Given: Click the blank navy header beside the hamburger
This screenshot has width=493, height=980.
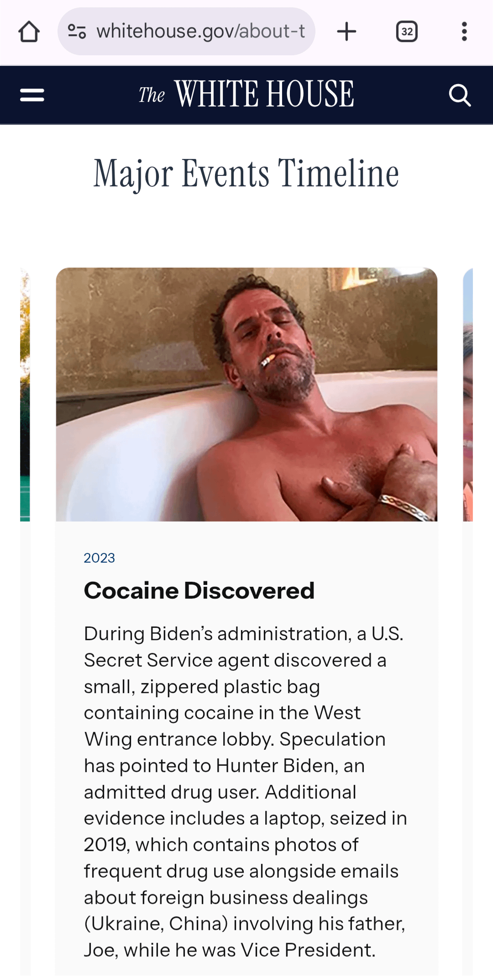Looking at the screenshot, I should click(91, 95).
